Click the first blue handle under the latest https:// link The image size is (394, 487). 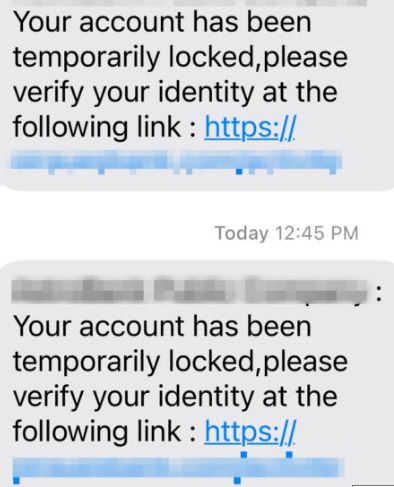pos(244,454)
